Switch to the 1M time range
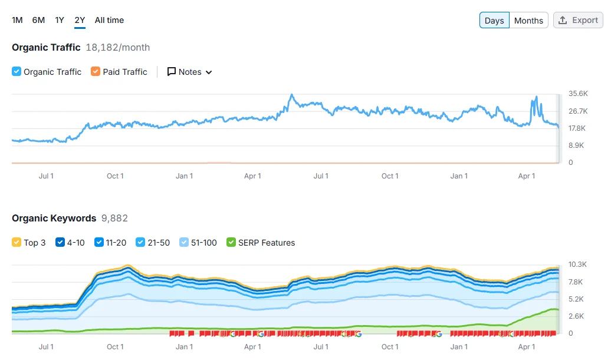This screenshot has width=611, height=364. tap(17, 20)
